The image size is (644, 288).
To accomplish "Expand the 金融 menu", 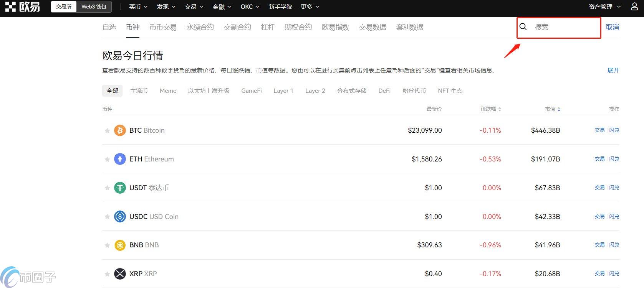I will click(x=222, y=7).
